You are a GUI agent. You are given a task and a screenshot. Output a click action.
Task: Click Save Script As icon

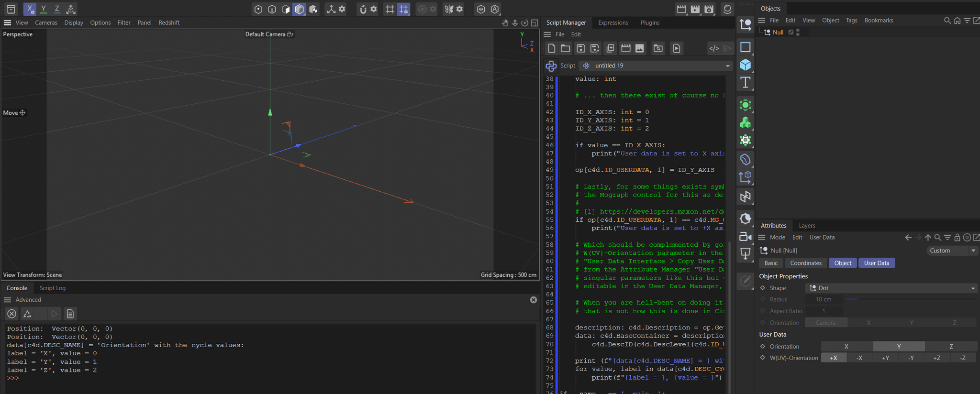click(x=595, y=48)
